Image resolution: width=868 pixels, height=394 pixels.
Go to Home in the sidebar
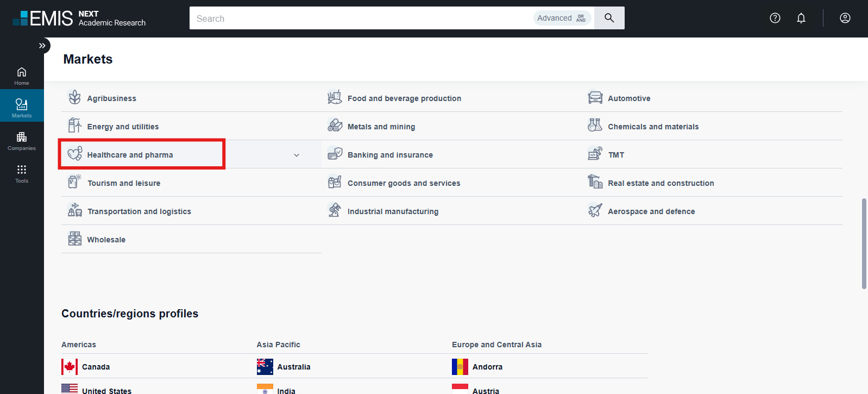(22, 76)
